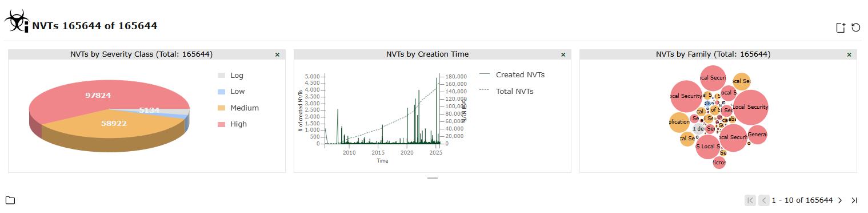Add a new dashboard display
The image size is (868, 213).
point(841,27)
